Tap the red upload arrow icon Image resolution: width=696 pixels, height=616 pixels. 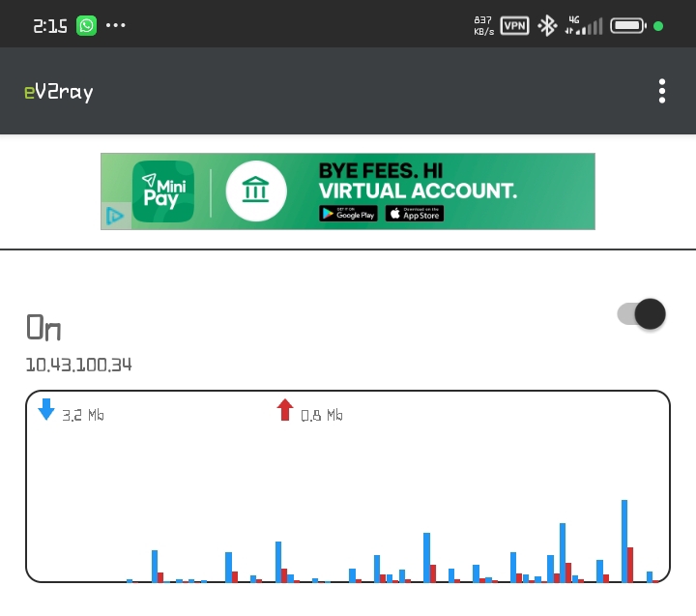[284, 410]
